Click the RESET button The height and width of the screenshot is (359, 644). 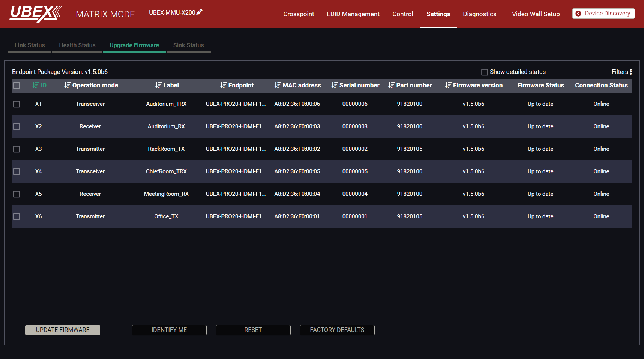[x=253, y=330]
